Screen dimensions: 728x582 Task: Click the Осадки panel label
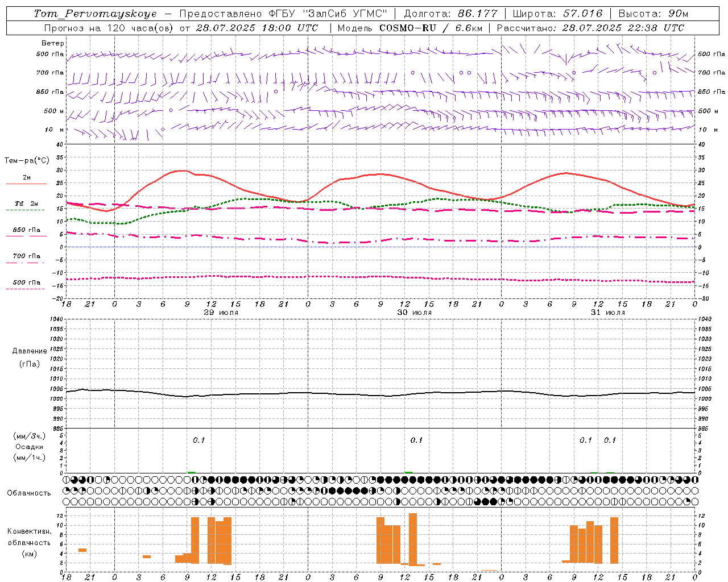30,447
